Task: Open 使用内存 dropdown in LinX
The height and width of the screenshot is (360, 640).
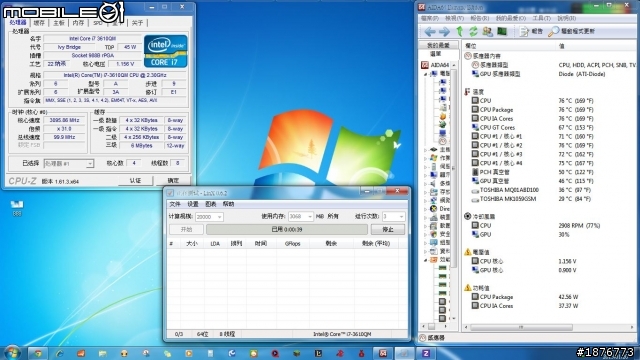Action: [310, 217]
